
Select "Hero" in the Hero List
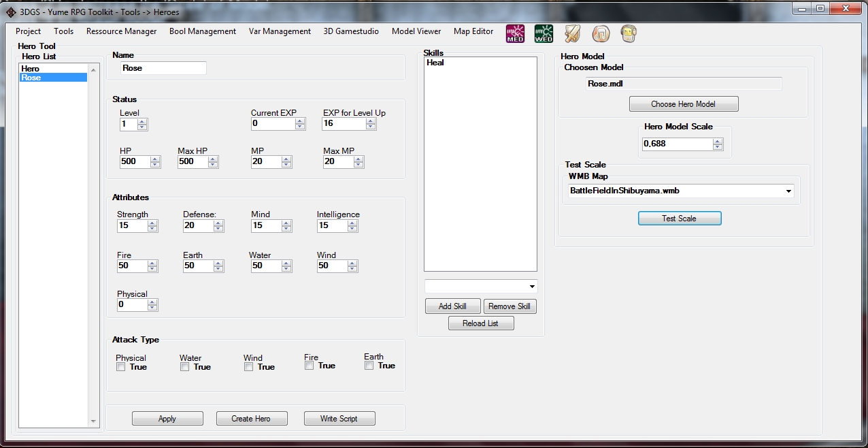(54, 69)
